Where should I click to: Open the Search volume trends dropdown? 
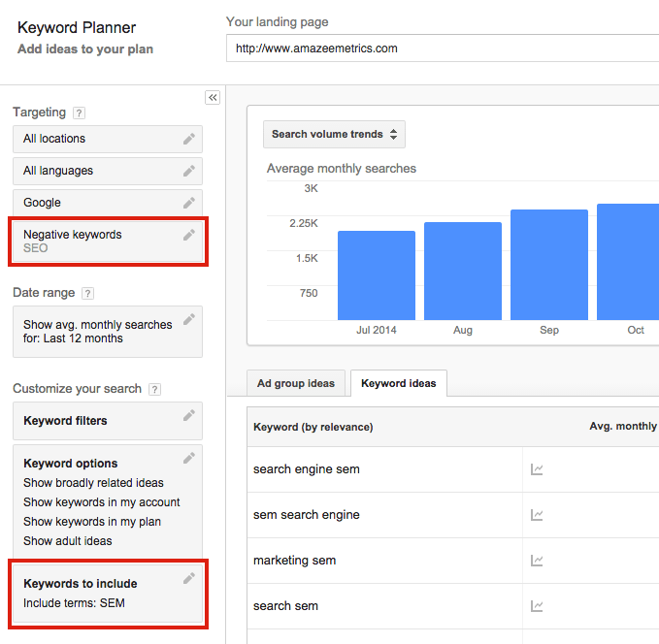tap(334, 134)
